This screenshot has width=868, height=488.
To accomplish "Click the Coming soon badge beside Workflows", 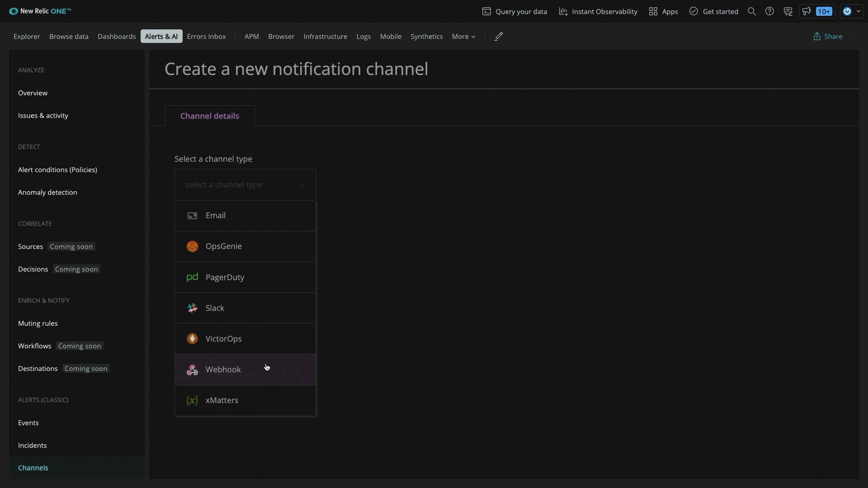I will click(x=80, y=346).
